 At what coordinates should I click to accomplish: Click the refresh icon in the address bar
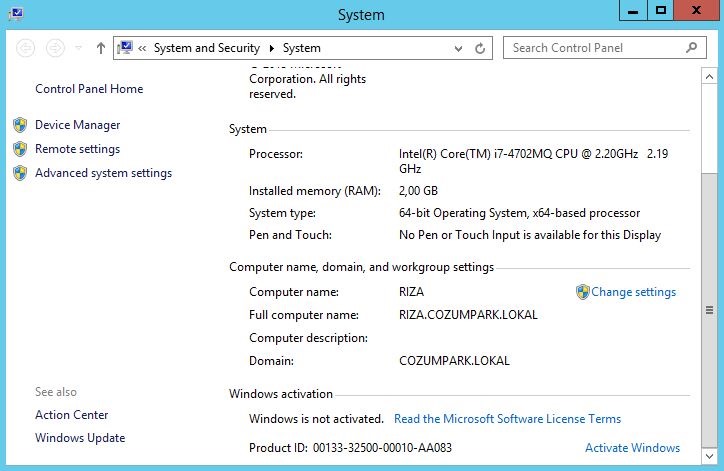tap(480, 48)
